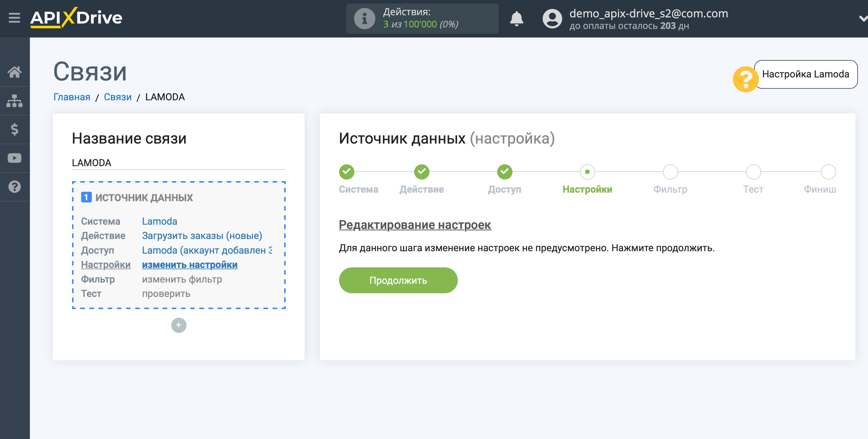Select the Настройки current step circle

(x=587, y=172)
